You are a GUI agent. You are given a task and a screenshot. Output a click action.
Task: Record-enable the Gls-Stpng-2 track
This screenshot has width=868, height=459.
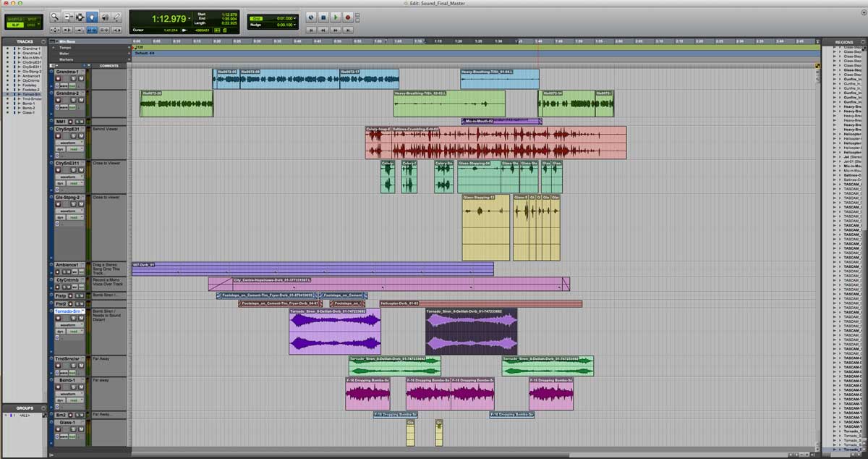click(x=58, y=203)
